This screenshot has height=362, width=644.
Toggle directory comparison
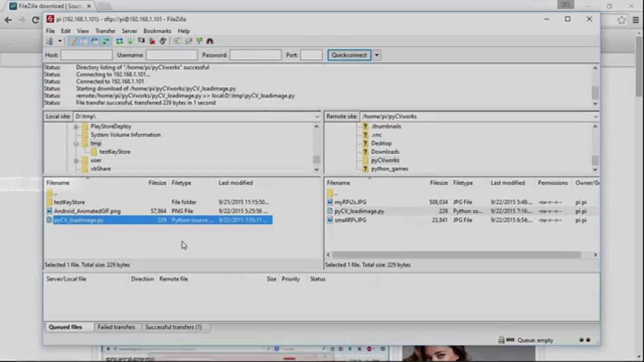[188, 41]
